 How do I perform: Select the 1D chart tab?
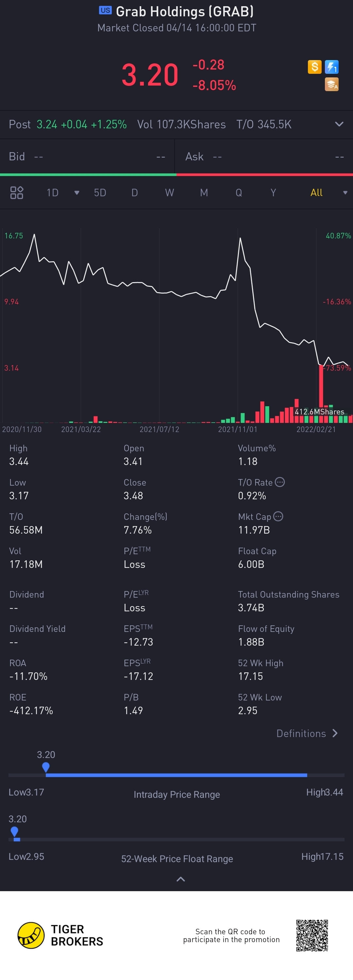point(53,192)
